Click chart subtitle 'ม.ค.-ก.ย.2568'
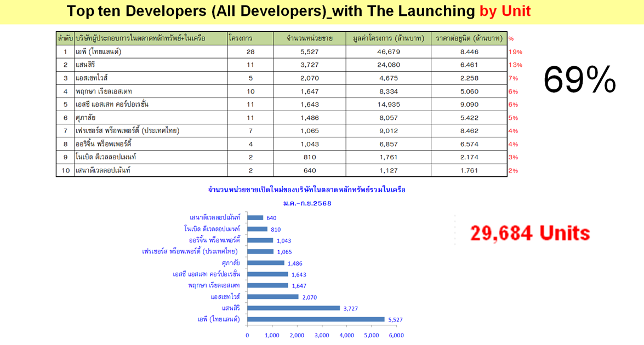The height and width of the screenshot is (345, 644). [307, 203]
